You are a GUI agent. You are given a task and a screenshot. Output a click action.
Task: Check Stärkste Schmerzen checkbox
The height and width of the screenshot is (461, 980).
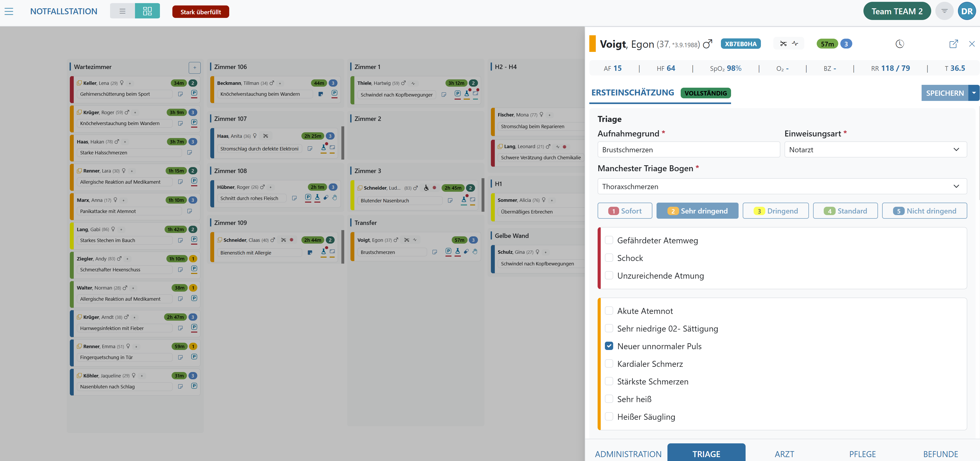[x=609, y=381]
